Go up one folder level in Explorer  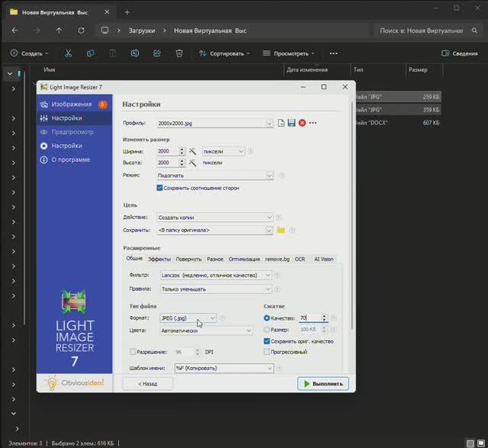[59, 31]
